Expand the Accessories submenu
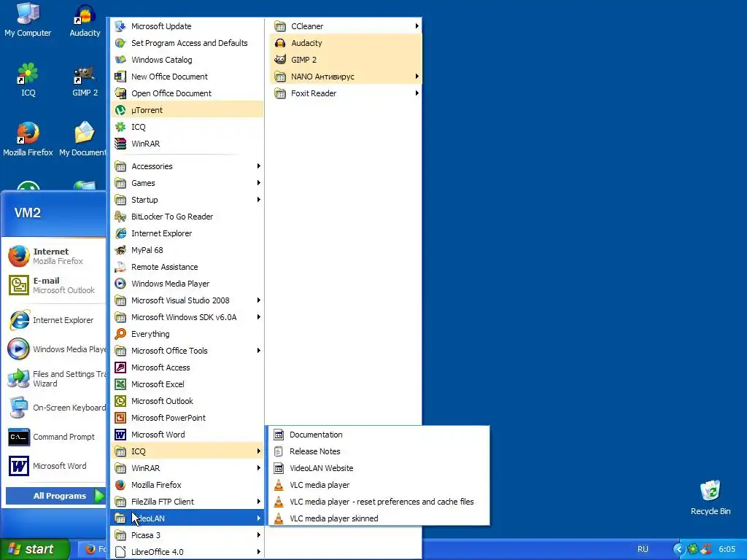Screen dimensions: 747x560 point(187,166)
